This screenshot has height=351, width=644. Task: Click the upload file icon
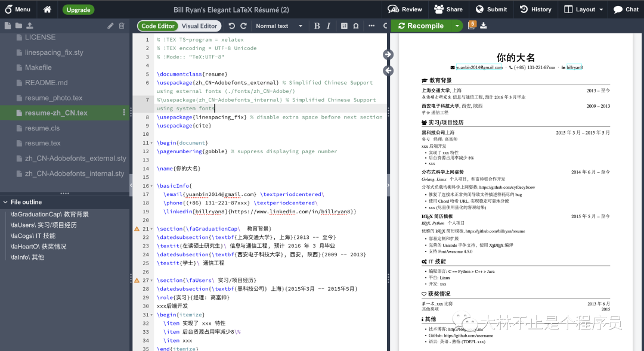click(30, 26)
